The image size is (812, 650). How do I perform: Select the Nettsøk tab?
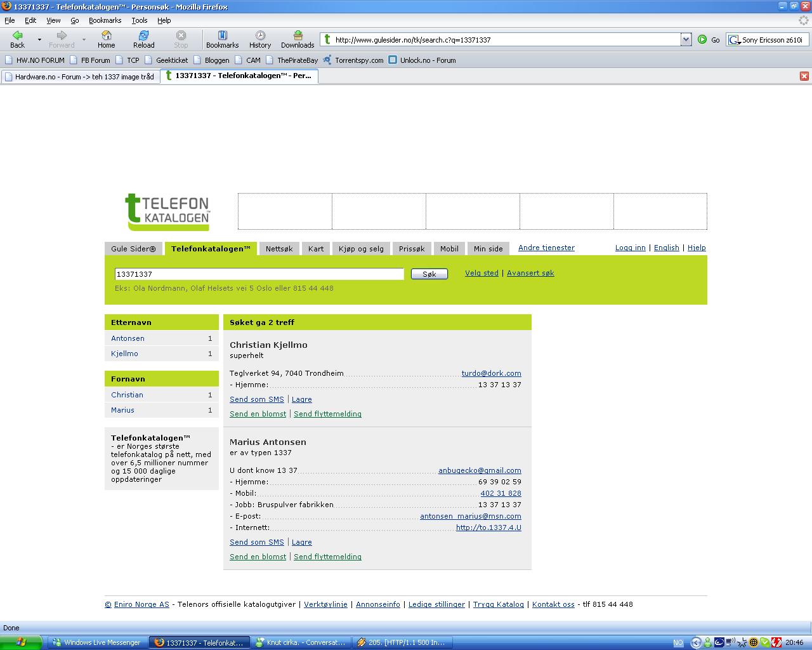click(279, 248)
